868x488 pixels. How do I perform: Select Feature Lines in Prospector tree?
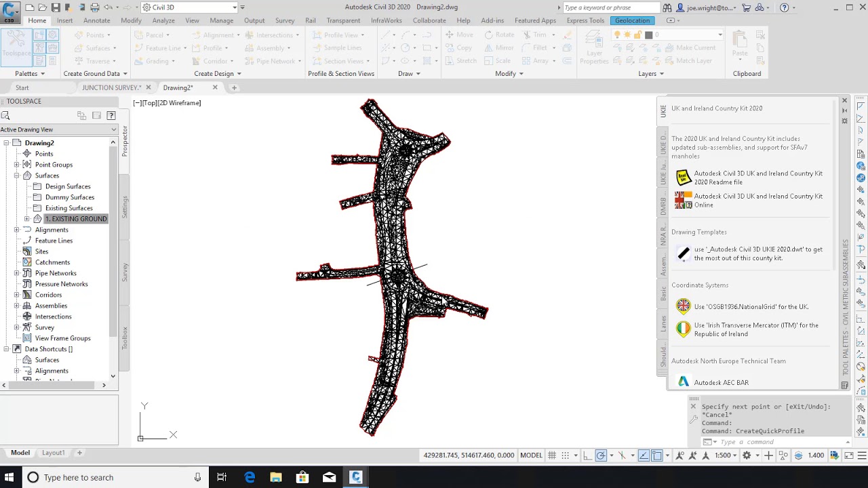pyautogui.click(x=54, y=241)
